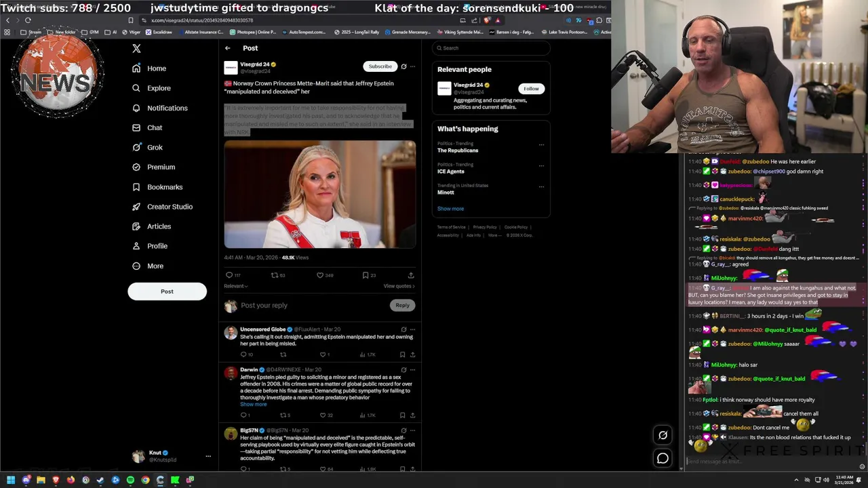The image size is (868, 488).
Task: Show more of Darwin's reply
Action: pos(253,405)
